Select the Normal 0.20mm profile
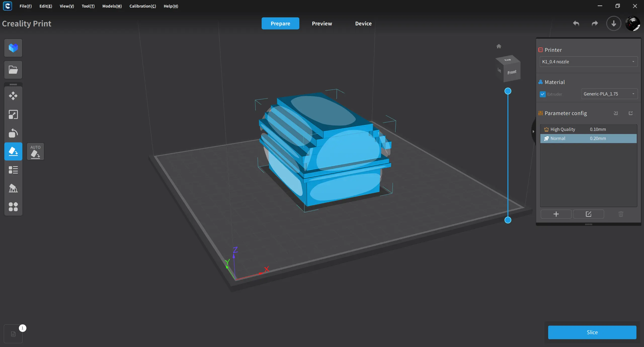Screen dimensions: 644x347 [589, 139]
